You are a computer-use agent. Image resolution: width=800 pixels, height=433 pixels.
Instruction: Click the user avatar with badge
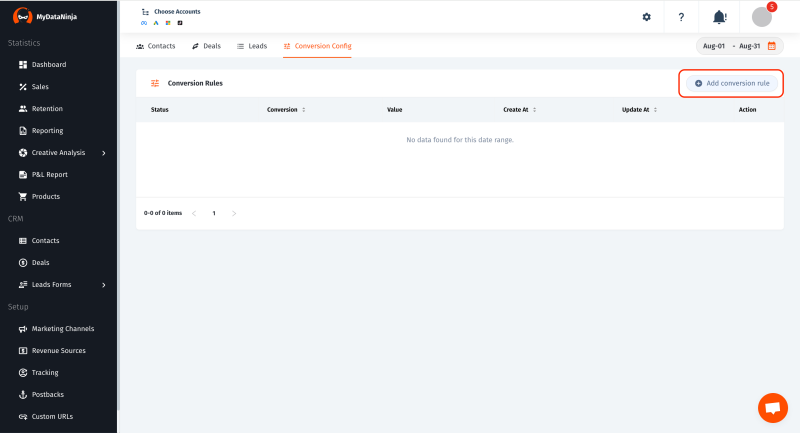click(762, 16)
